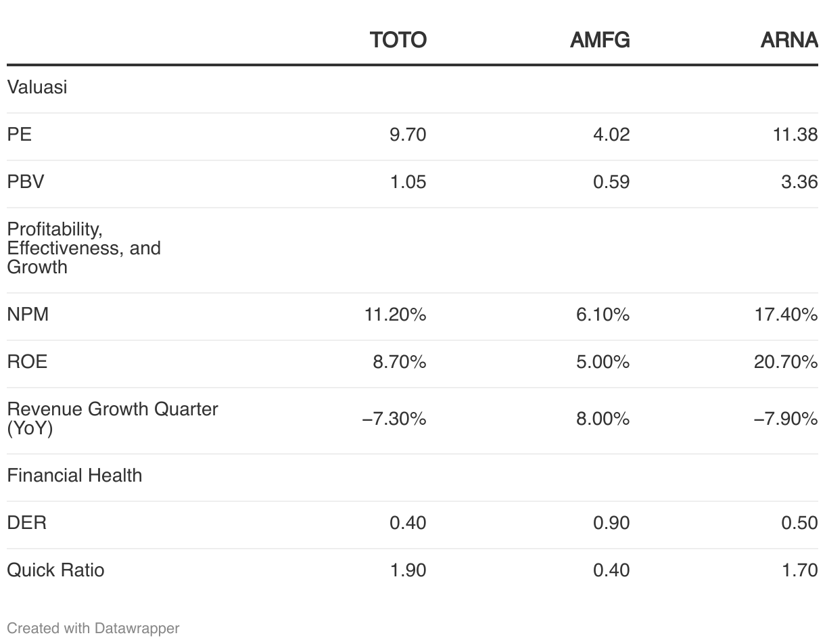
Task: Click ARNA's NPM value 17.40%
Action: (x=786, y=315)
